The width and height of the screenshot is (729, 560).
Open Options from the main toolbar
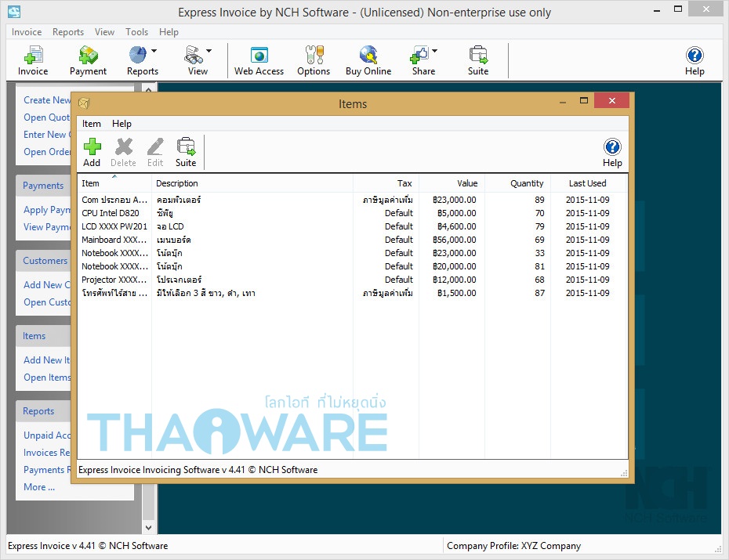coord(314,60)
